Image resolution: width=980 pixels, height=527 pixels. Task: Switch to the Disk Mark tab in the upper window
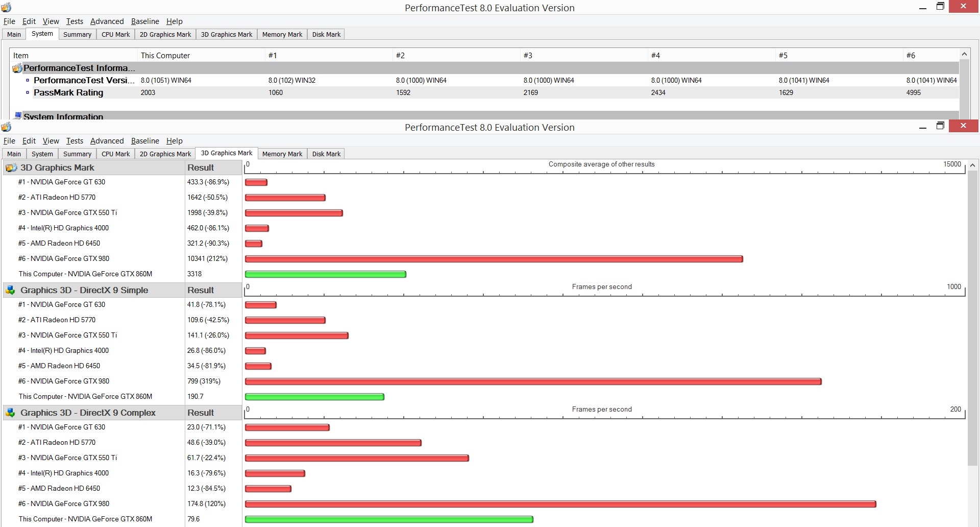(326, 34)
